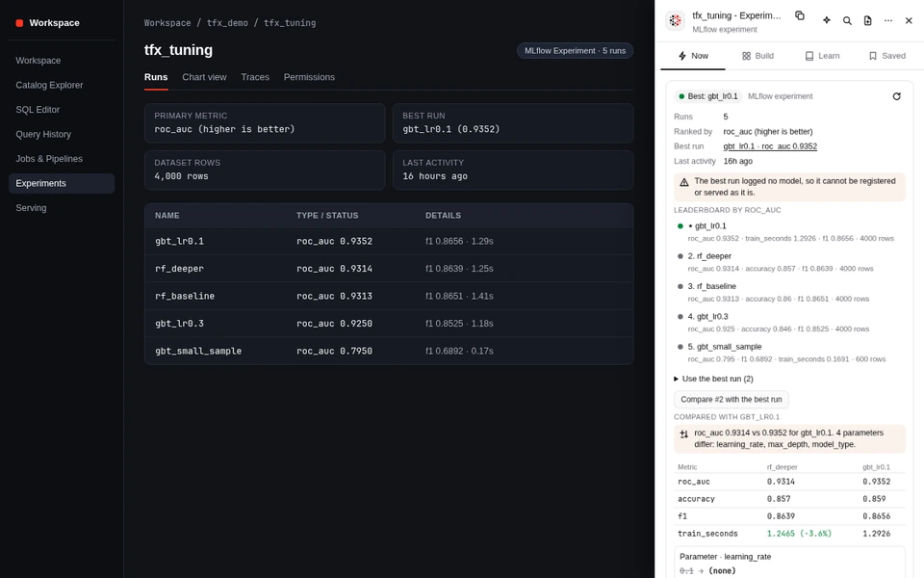Refresh the Best: gbt_lr0.1 card
This screenshot has height=578, width=924.
pos(896,96)
